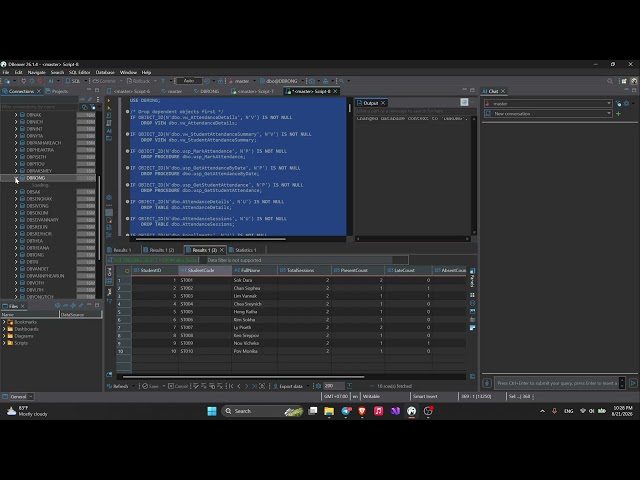
Task: Click the fetch size 200 input
Action: (333, 386)
